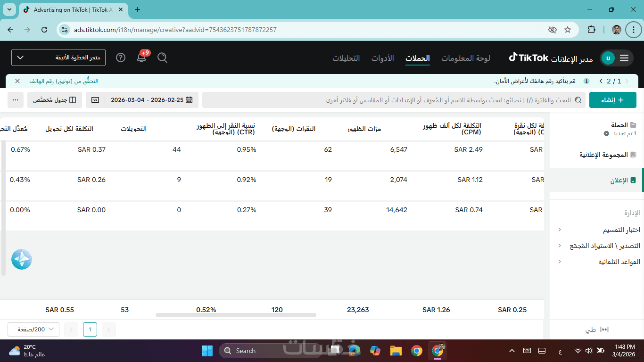Focus the search and filter input field
The image size is (644, 362).
[394, 100]
